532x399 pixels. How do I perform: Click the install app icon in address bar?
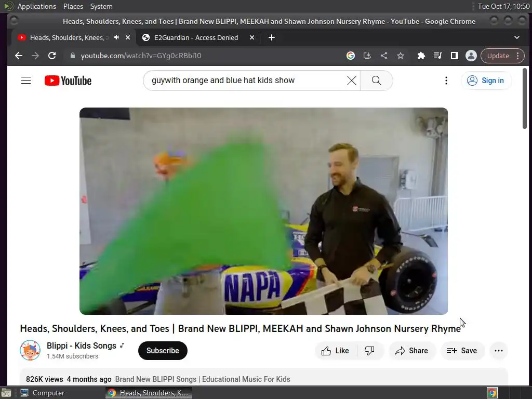tap(367, 56)
